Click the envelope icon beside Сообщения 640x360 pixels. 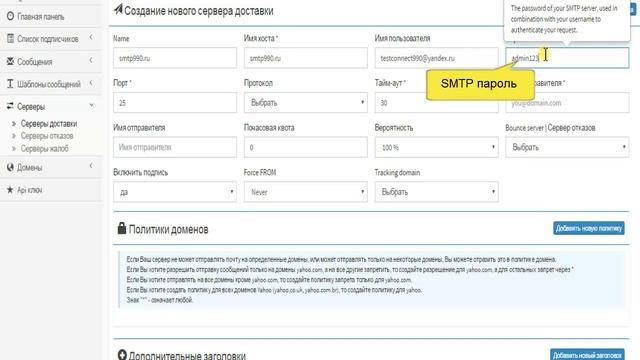coord(10,61)
